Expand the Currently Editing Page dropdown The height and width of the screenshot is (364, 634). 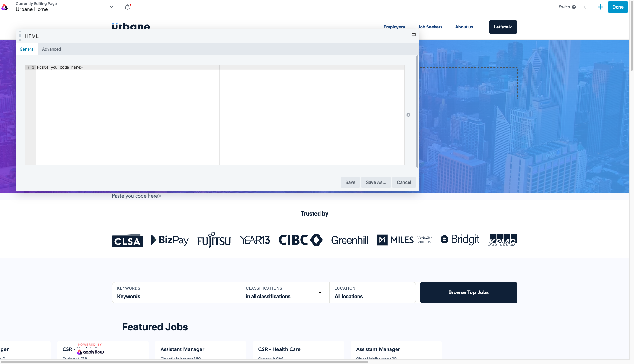[111, 7]
